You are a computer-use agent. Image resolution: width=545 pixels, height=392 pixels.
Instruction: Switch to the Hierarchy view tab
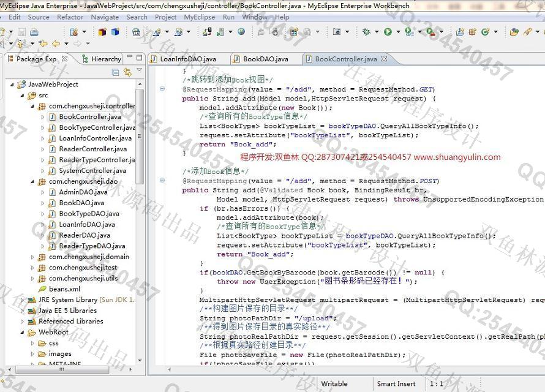(102, 59)
